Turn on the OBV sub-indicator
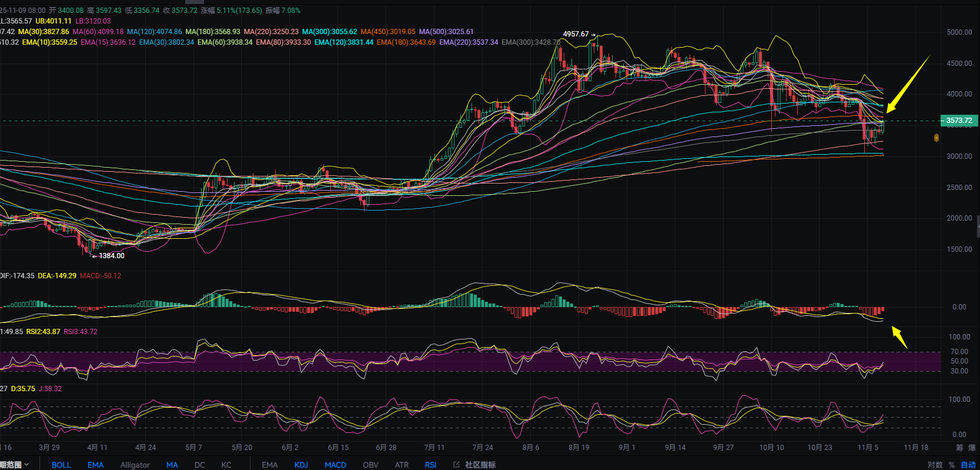Screen dimensions: 980x470 (x=370, y=465)
